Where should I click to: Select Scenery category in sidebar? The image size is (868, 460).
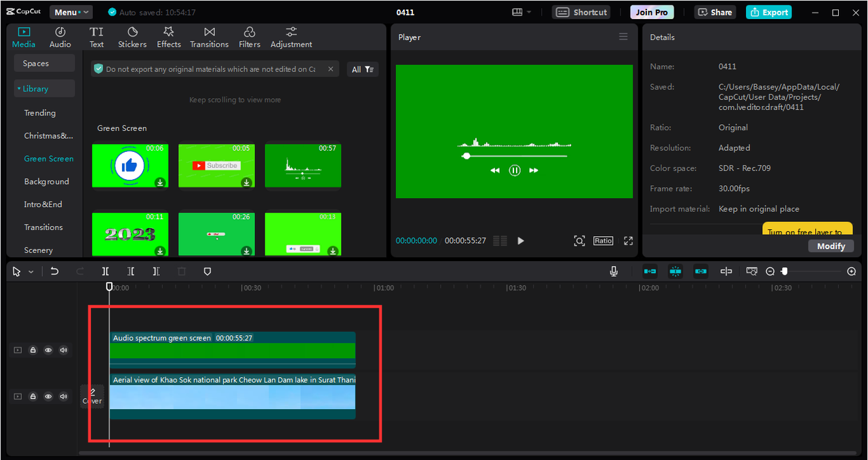(39, 250)
